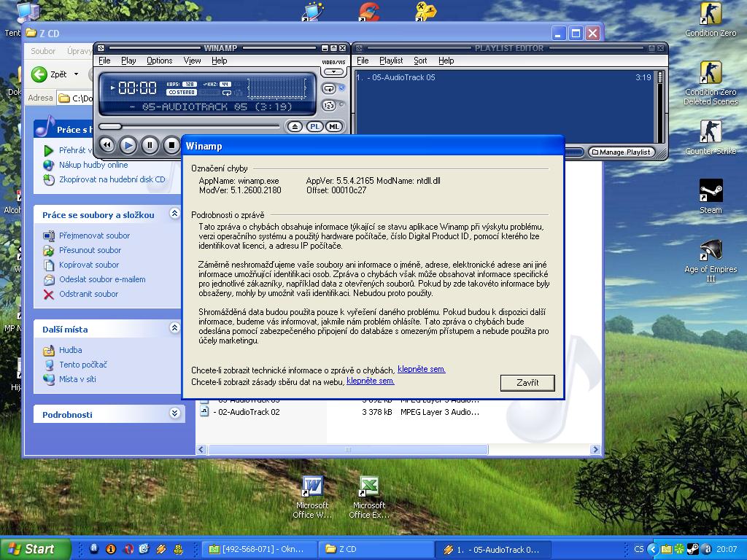Click the link for technical error information
The image size is (747, 560).
(x=422, y=369)
